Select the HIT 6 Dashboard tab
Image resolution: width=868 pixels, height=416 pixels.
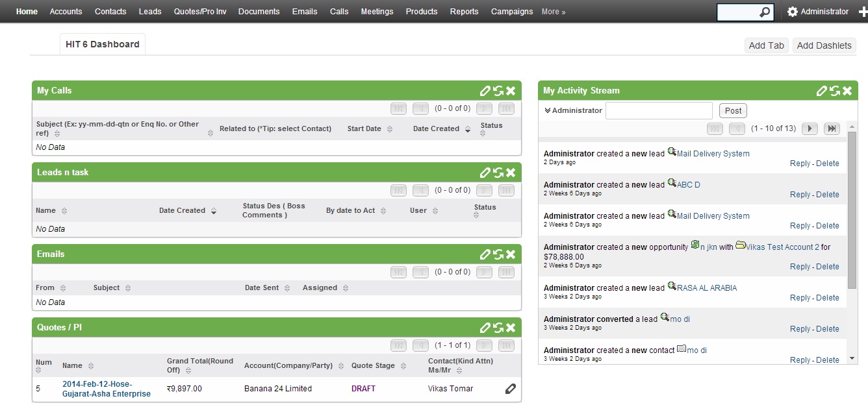[x=103, y=44]
